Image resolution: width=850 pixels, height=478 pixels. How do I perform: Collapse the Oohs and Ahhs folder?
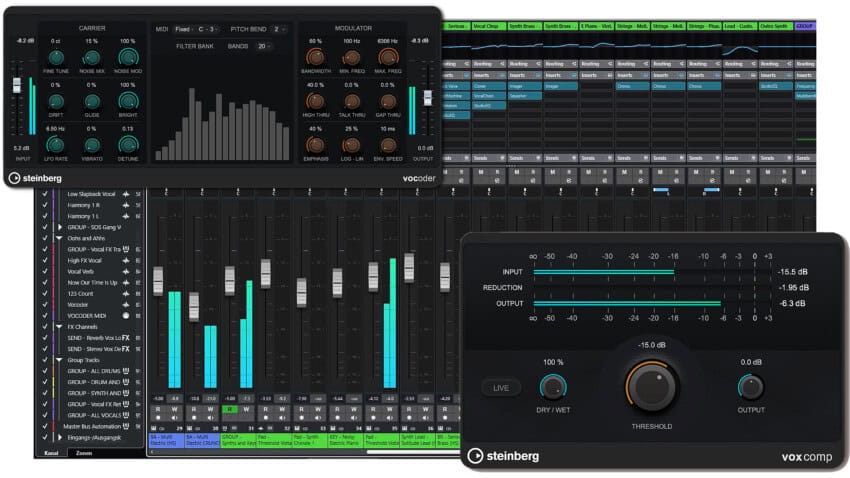tap(59, 238)
